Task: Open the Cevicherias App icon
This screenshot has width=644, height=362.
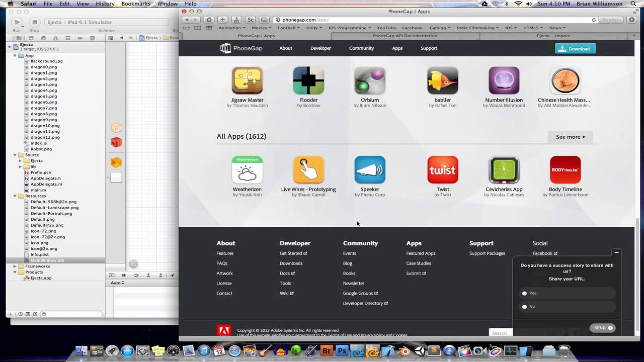Action: 504,170
